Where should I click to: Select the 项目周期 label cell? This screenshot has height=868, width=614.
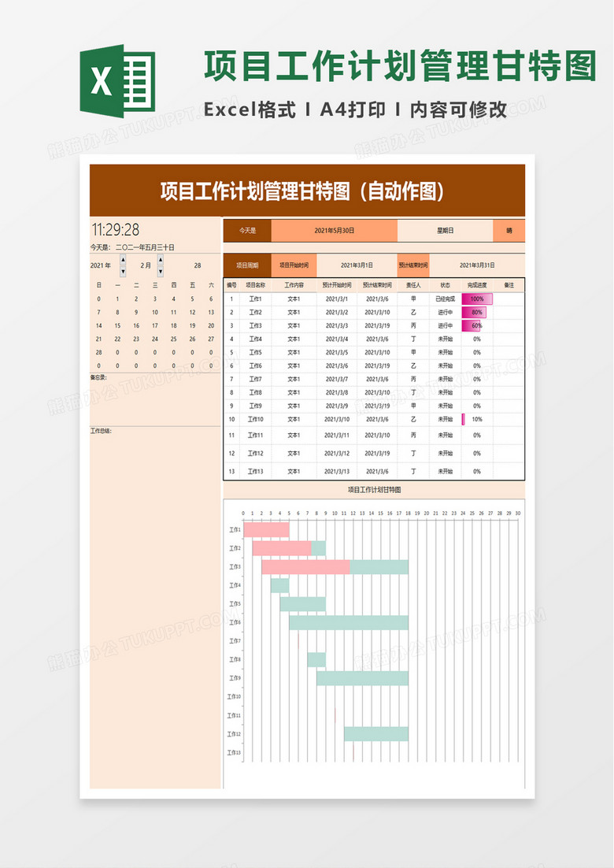[x=247, y=265]
